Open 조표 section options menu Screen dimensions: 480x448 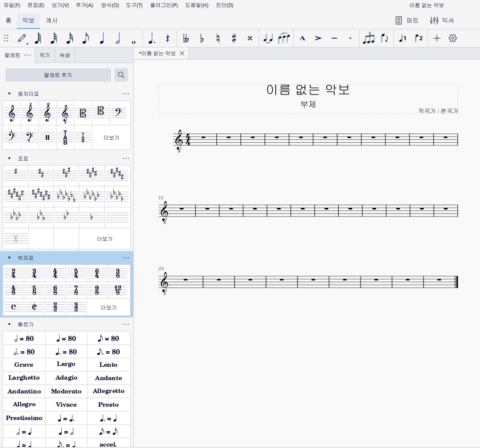pyautogui.click(x=126, y=158)
